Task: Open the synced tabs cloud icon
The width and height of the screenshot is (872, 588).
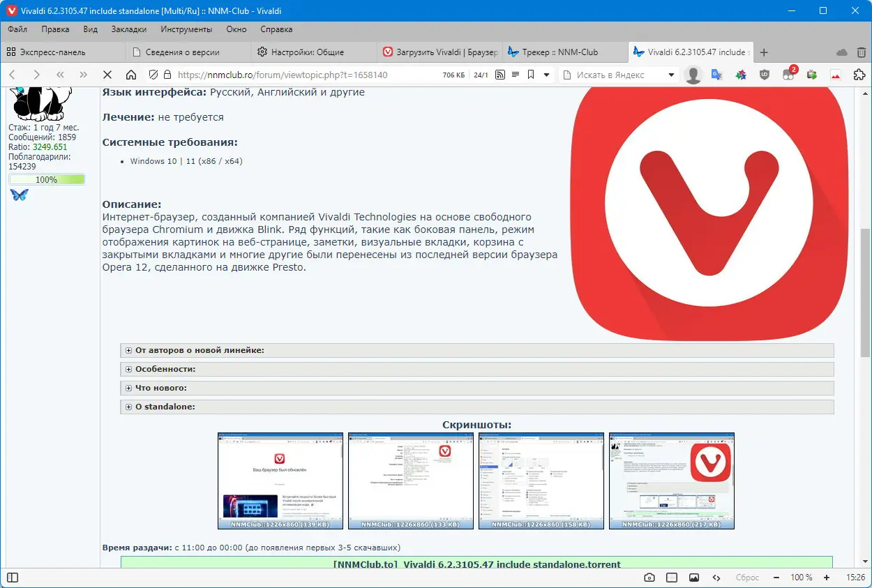Action: point(842,52)
